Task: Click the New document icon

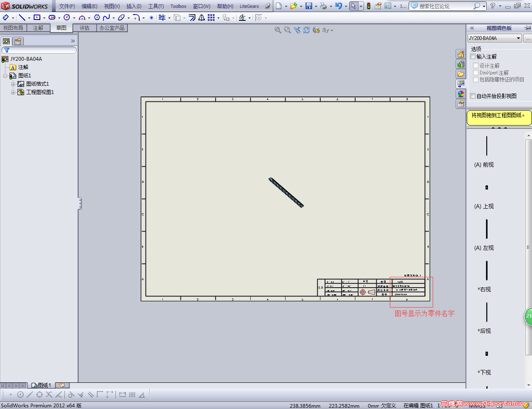Action: click(x=279, y=6)
